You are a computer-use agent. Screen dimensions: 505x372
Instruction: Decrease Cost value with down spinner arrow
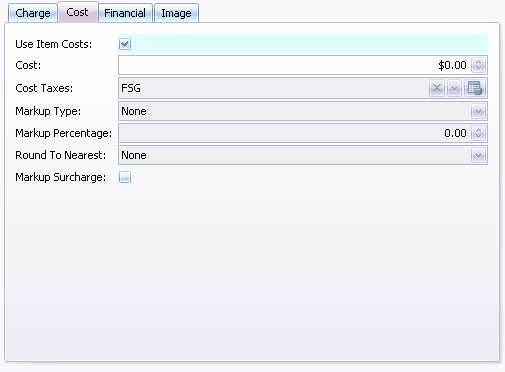click(478, 68)
